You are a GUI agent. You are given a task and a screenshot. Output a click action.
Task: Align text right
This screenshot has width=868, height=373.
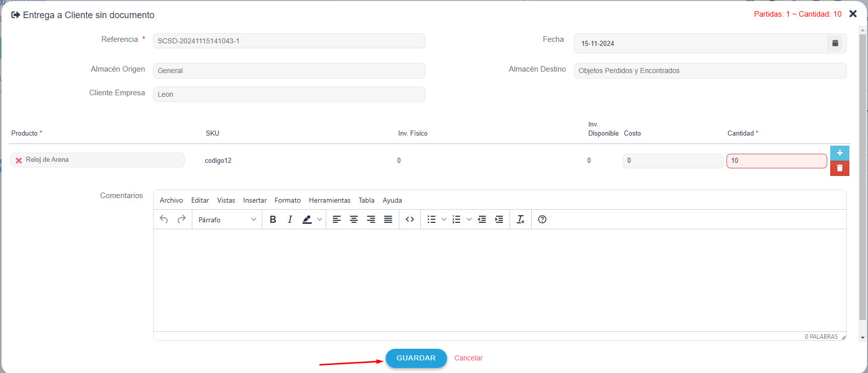(371, 219)
